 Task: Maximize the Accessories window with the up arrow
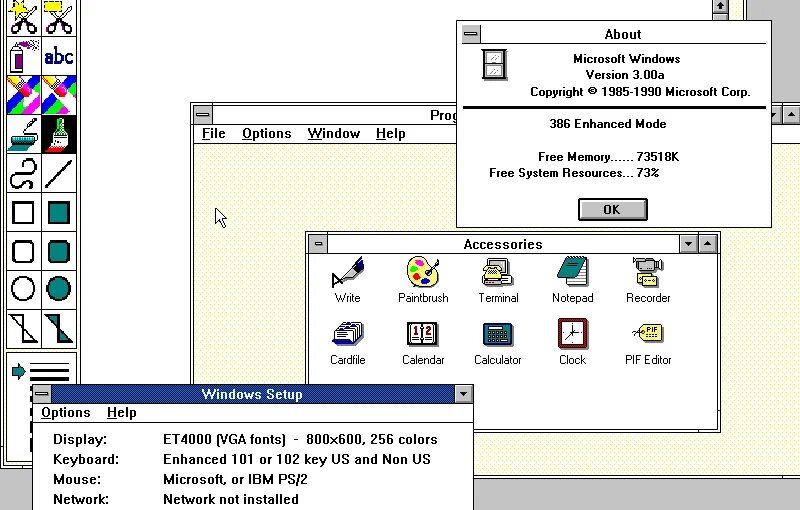coord(708,244)
